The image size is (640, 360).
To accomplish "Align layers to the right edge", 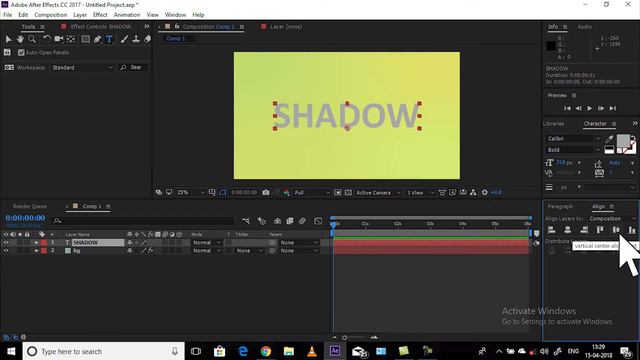I will pyautogui.click(x=584, y=230).
